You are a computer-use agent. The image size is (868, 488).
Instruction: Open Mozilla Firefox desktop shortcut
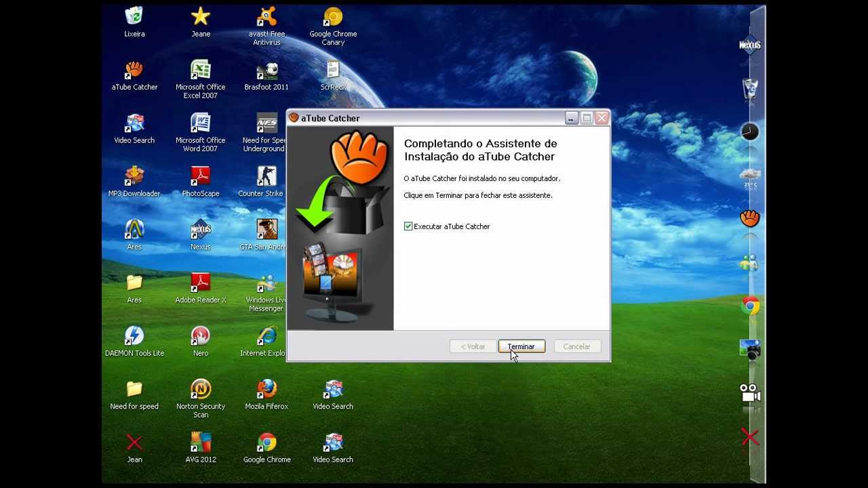[267, 394]
